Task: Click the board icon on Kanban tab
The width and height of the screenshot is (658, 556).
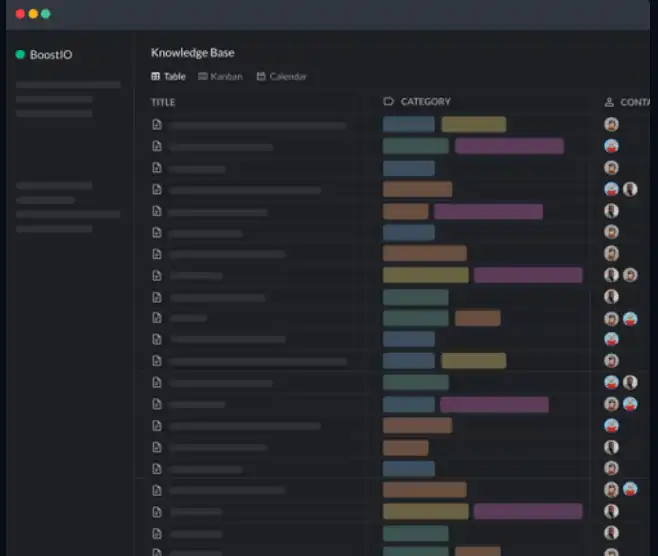Action: pos(203,76)
